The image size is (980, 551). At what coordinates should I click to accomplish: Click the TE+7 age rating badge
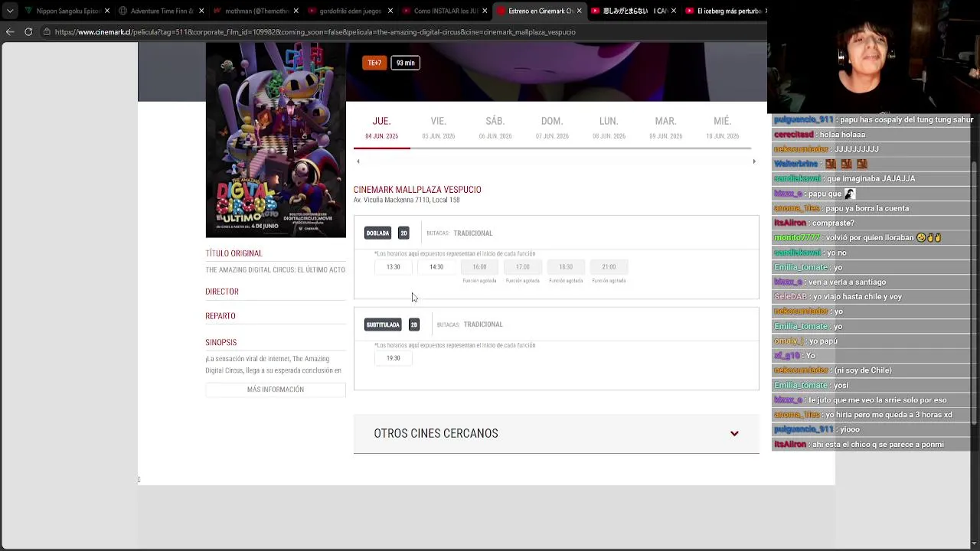[374, 63]
